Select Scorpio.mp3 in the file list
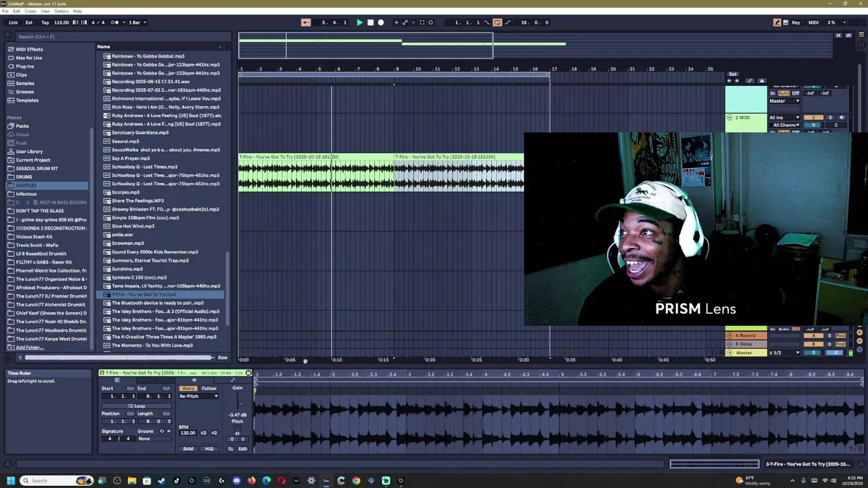 pyautogui.click(x=125, y=192)
